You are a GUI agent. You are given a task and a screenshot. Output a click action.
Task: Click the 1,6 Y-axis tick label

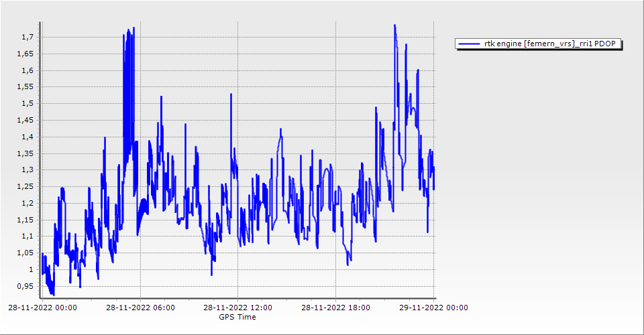(x=27, y=70)
